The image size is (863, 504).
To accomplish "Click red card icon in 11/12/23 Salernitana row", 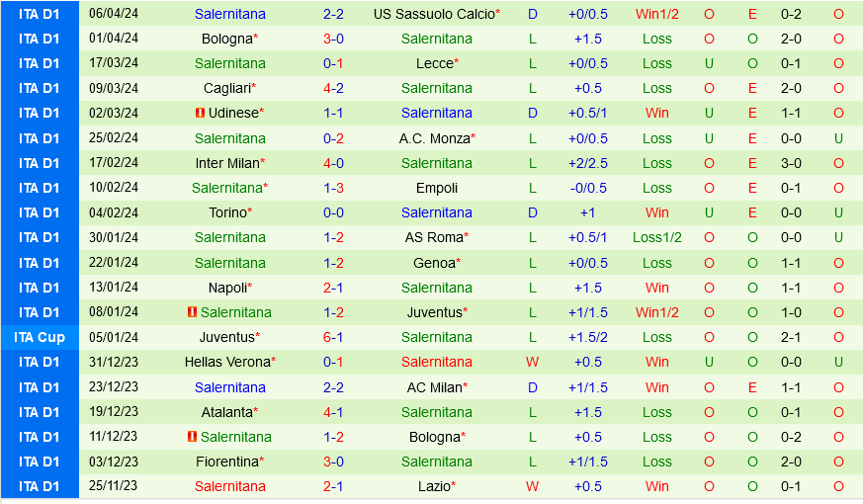I will [x=192, y=437].
